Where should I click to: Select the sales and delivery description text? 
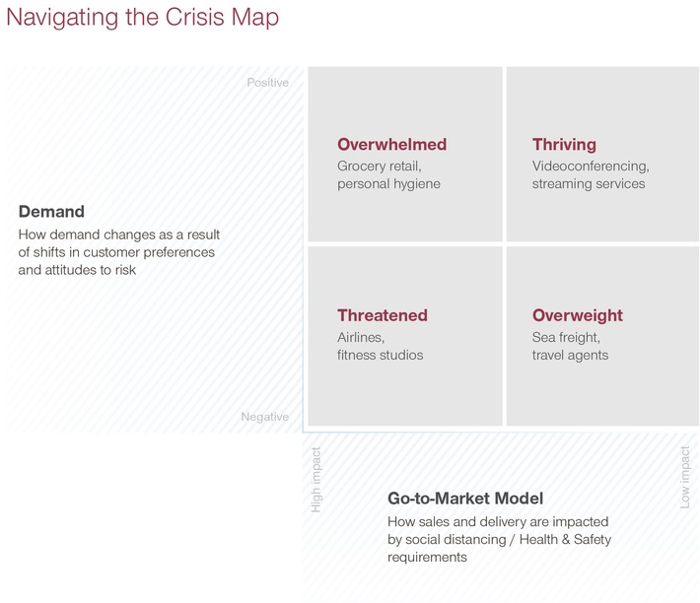499,539
